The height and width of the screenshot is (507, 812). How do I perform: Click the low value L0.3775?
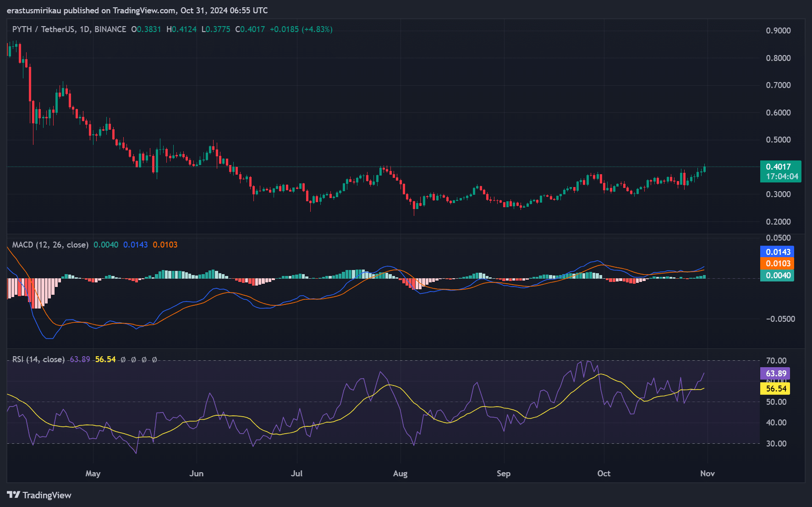click(x=216, y=29)
